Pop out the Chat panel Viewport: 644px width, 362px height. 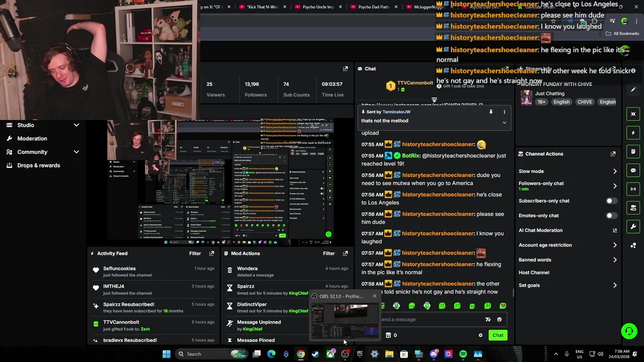507,69
